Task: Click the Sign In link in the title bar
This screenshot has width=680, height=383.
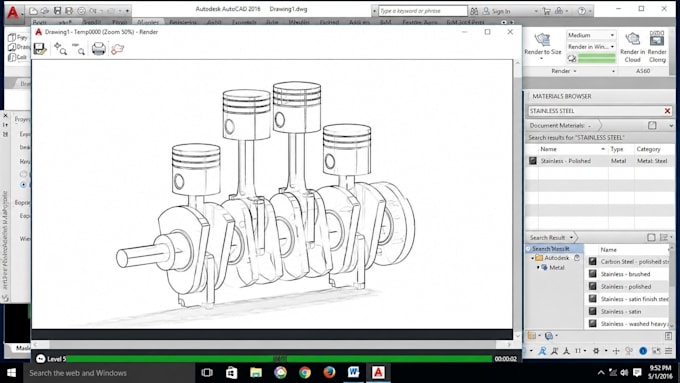Action: (501, 11)
